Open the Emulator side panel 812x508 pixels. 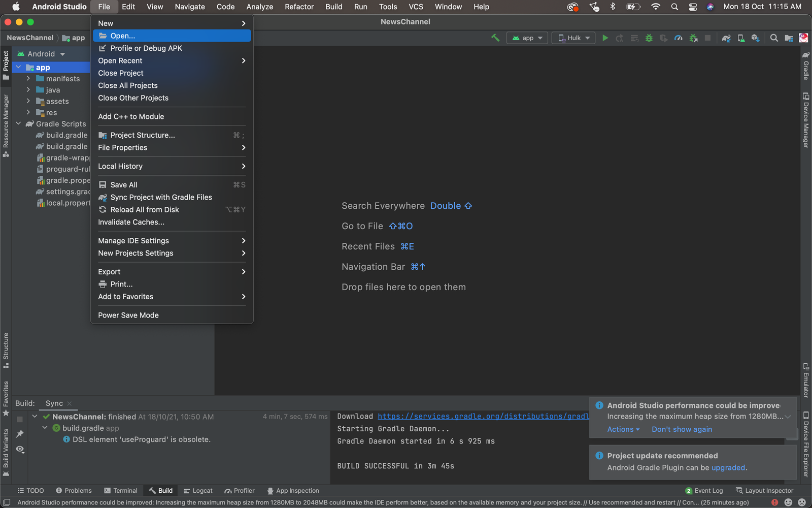(x=805, y=380)
